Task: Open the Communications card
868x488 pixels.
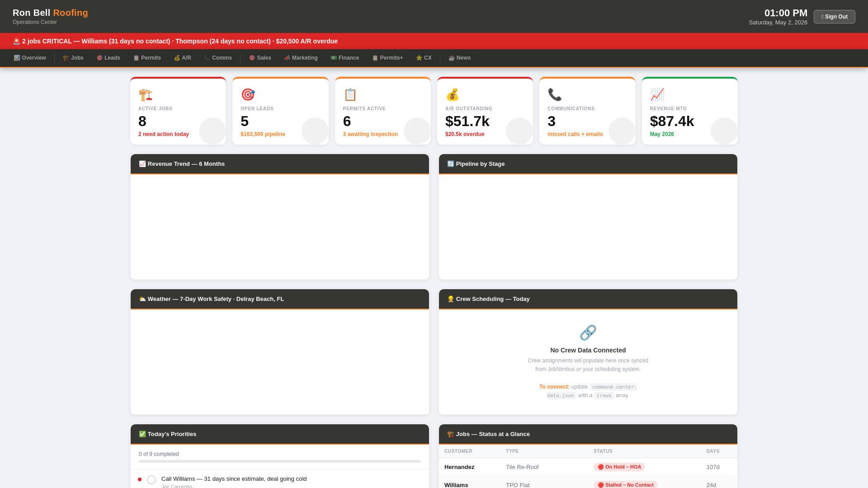Action: [x=587, y=111]
